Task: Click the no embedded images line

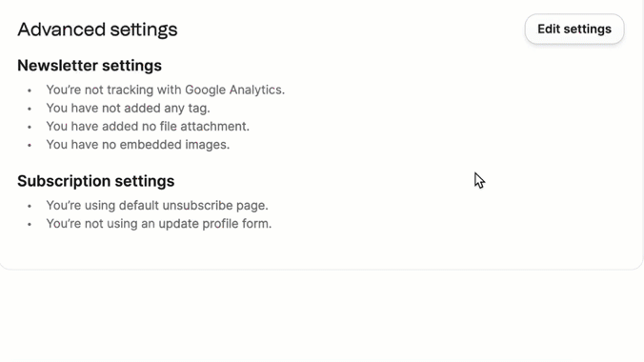Action: coord(137,145)
